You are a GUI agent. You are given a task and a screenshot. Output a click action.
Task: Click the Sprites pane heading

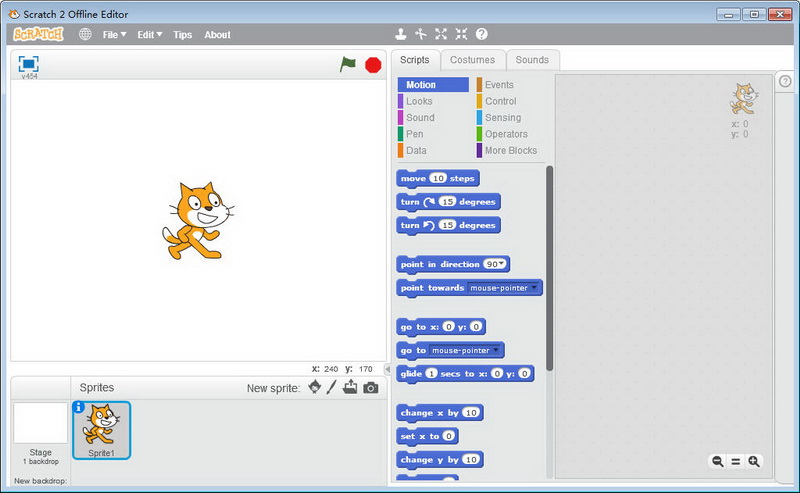pyautogui.click(x=97, y=387)
